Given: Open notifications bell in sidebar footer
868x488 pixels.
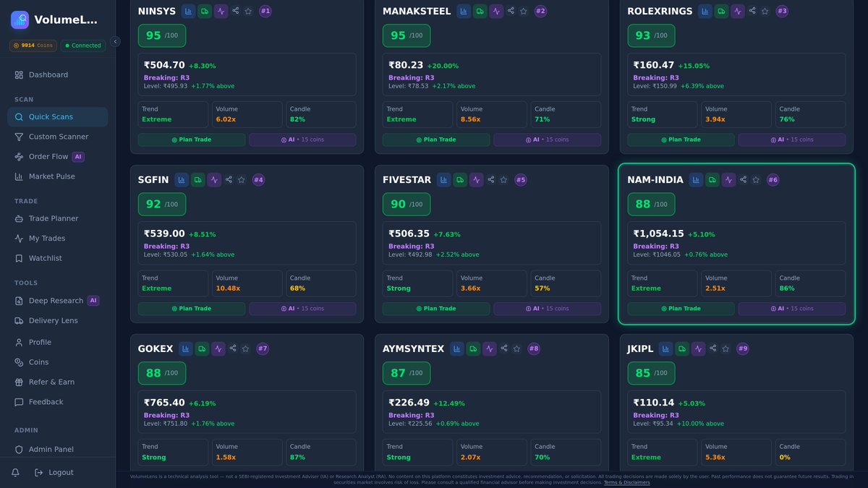Looking at the screenshot, I should click(x=15, y=472).
